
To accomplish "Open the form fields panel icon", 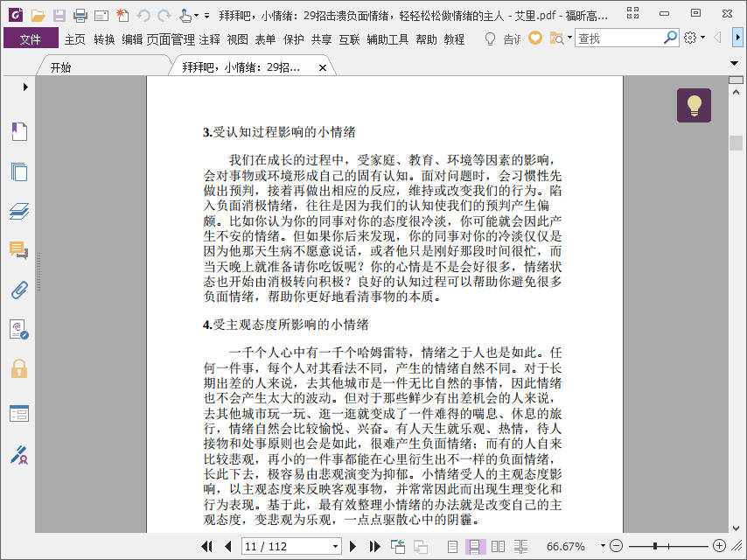I will tap(19, 414).
